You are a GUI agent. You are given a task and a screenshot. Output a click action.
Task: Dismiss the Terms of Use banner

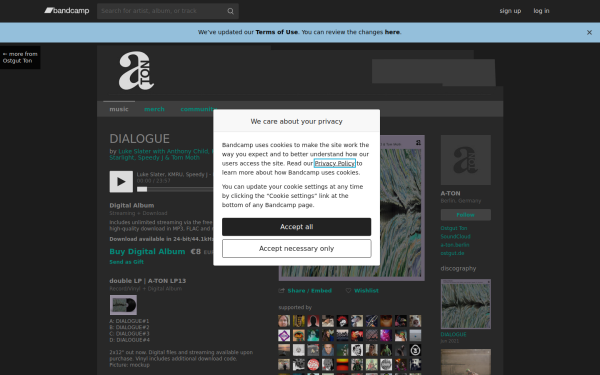click(x=589, y=33)
